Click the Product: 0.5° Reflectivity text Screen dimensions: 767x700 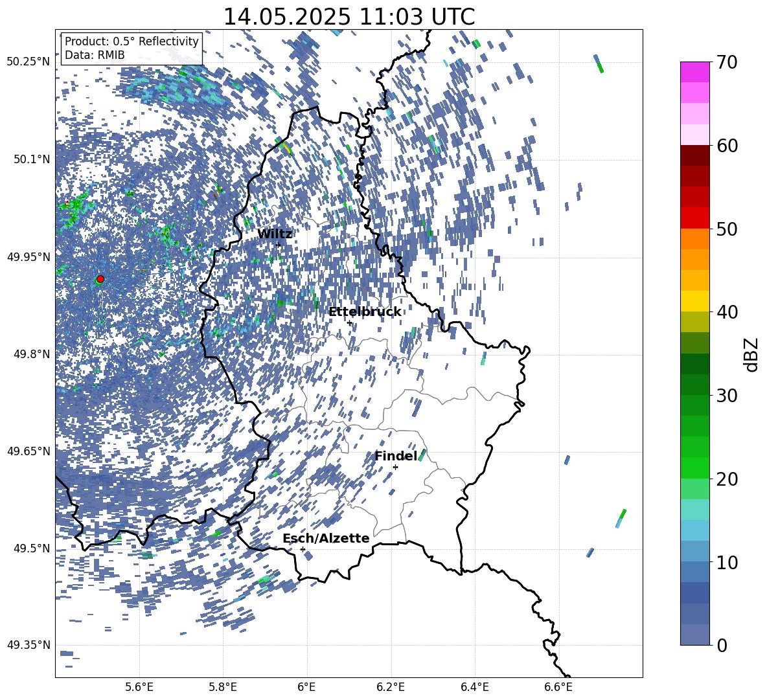coord(132,41)
